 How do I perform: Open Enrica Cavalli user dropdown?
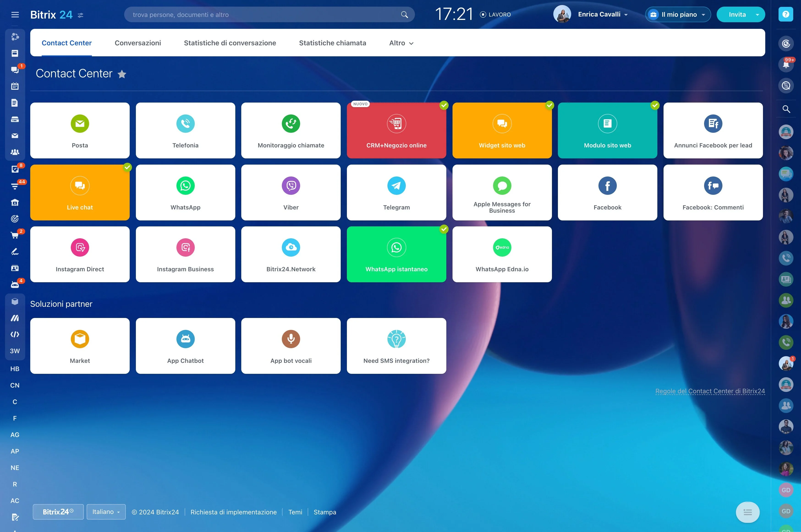603,14
